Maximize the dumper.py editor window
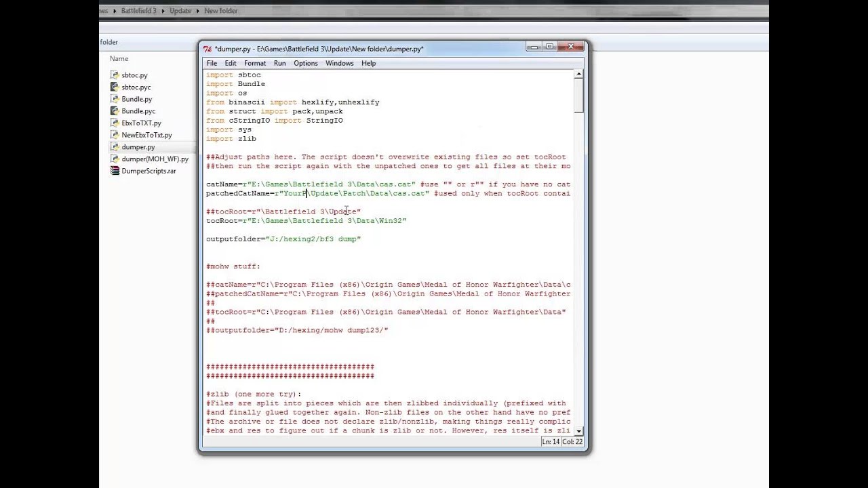Screen dimensions: 868x488 tap(550, 47)
